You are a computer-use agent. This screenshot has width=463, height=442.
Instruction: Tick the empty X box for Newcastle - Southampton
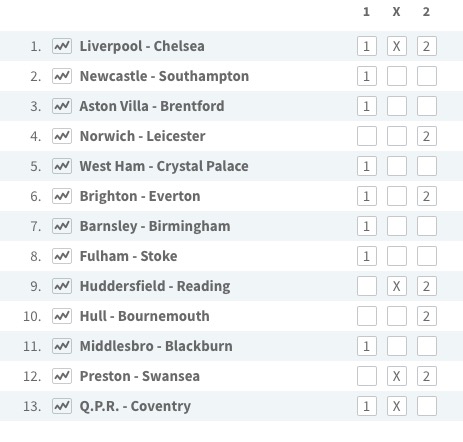(x=397, y=76)
